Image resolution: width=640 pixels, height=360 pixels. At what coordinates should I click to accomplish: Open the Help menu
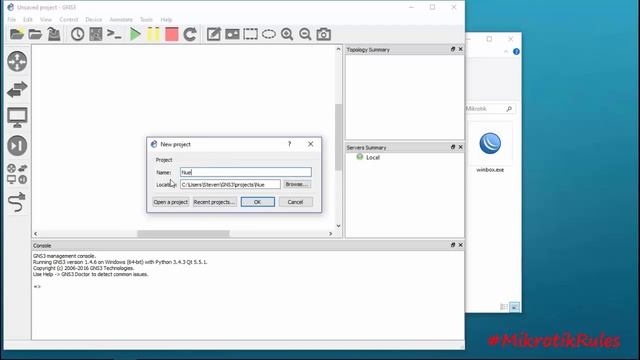(x=166, y=20)
